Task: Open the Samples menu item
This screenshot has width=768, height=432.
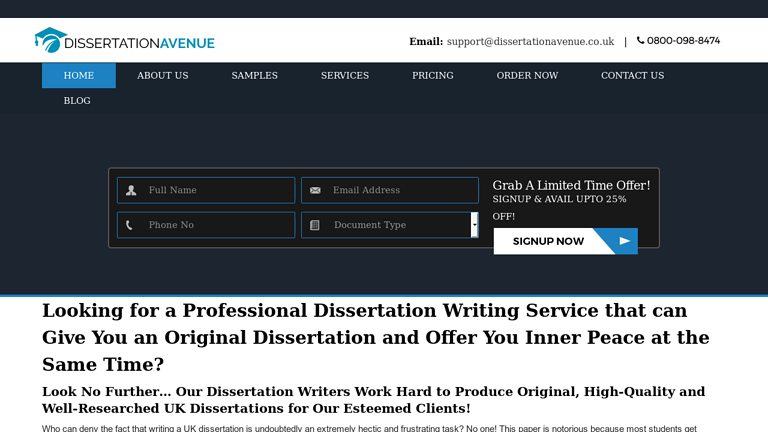Action: (254, 76)
